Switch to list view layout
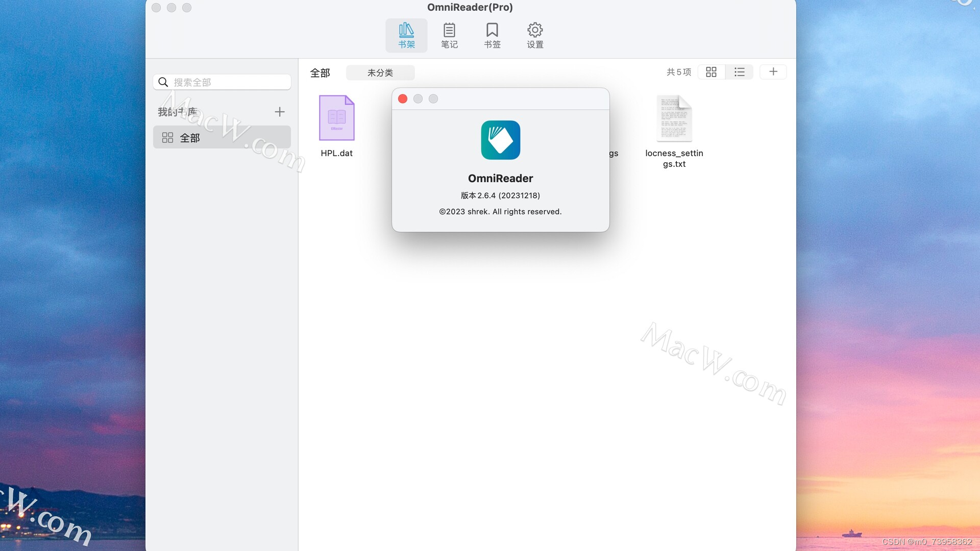980x551 pixels. click(739, 72)
